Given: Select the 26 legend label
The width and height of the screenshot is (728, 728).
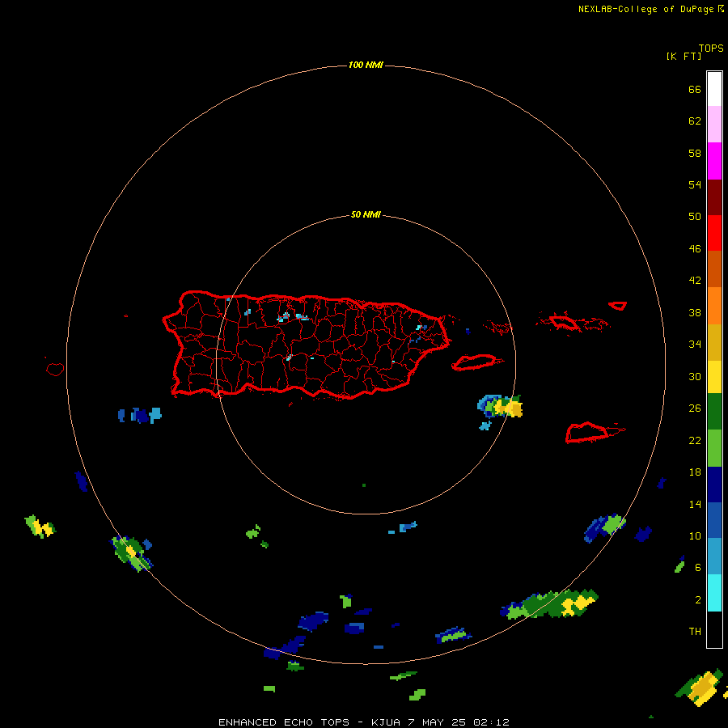Looking at the screenshot, I should tap(695, 408).
